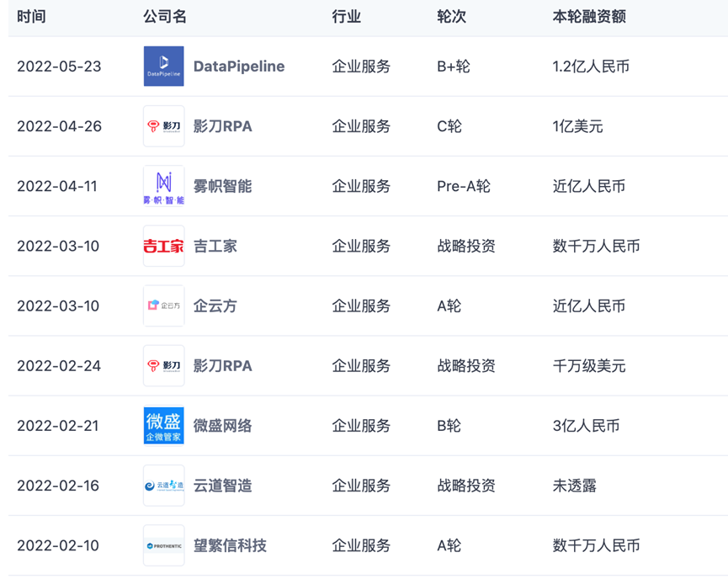
Task: Click 企业服务 in the DataPipeline row
Action: pos(361,66)
